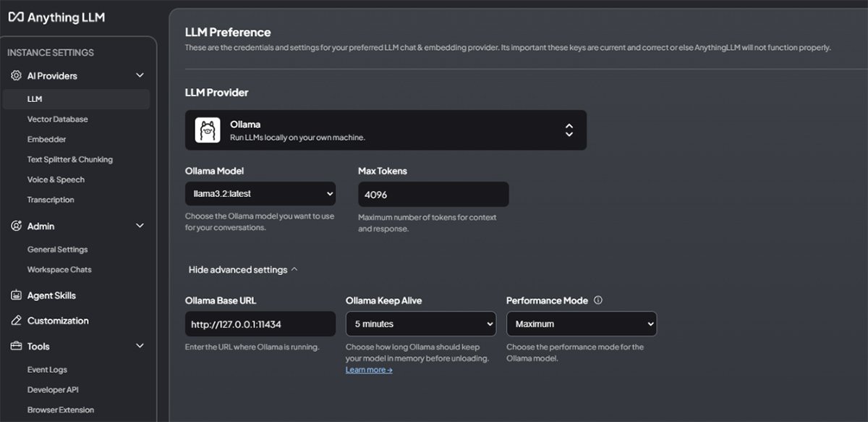This screenshot has height=422, width=868.
Task: Click the Max Tokens input field
Action: click(433, 195)
